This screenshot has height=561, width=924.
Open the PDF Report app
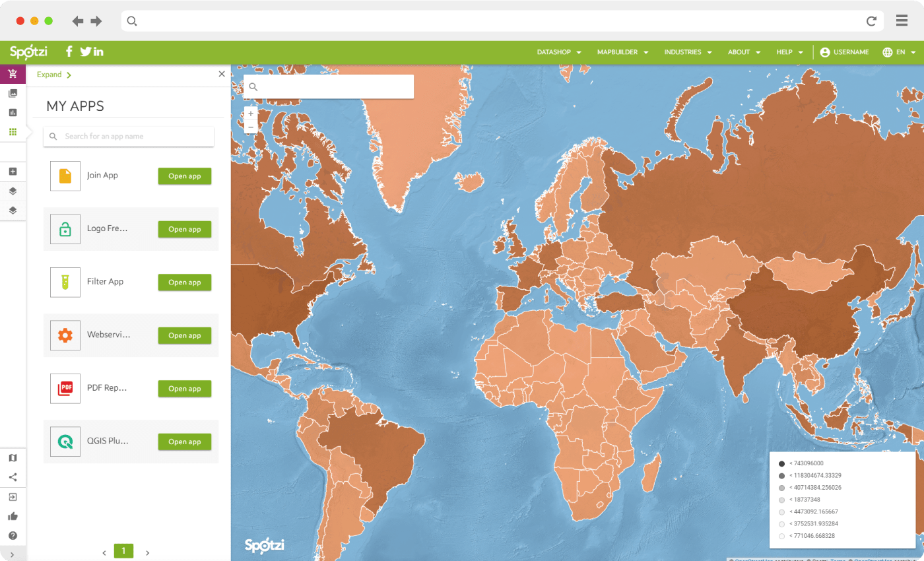click(x=185, y=389)
